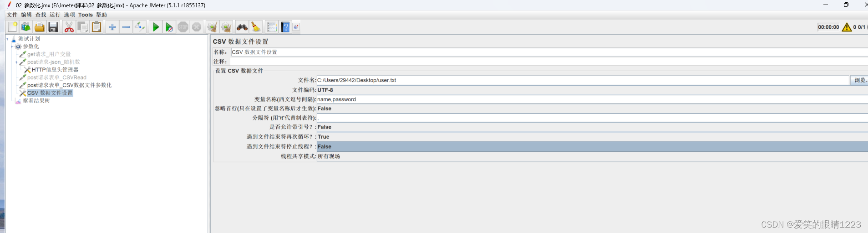Select the 参数化 thread group
Screen dimensions: 868x233
pyautogui.click(x=31, y=47)
